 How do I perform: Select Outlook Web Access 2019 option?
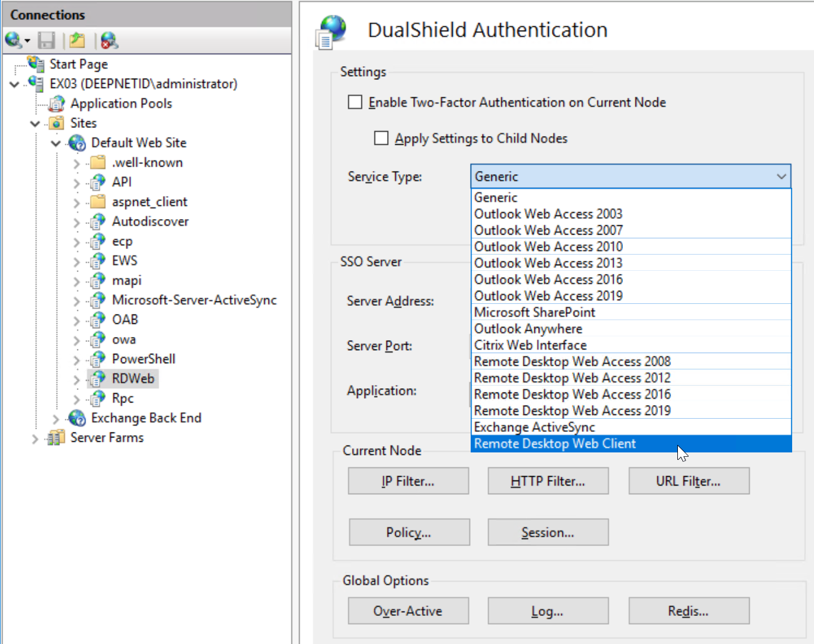click(548, 296)
